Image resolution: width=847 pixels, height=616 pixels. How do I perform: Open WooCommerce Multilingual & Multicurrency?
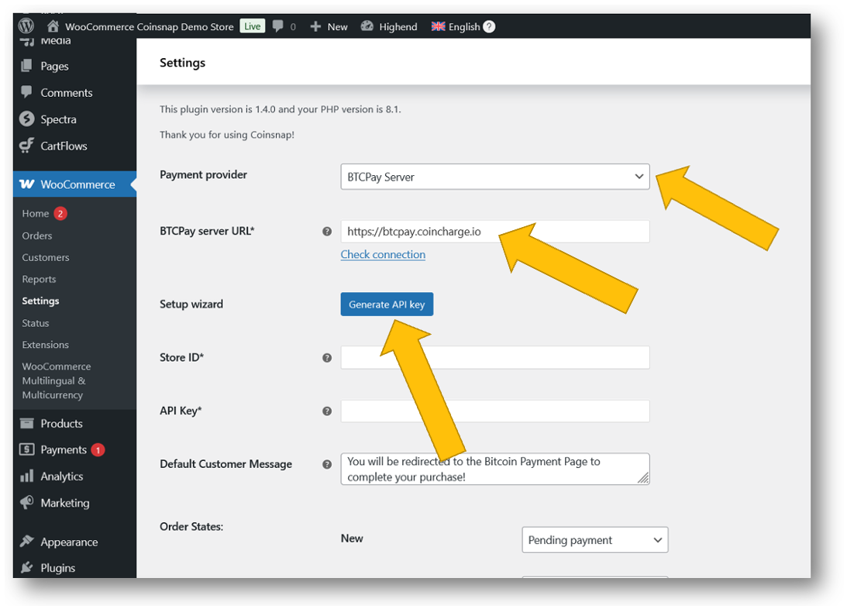point(56,380)
